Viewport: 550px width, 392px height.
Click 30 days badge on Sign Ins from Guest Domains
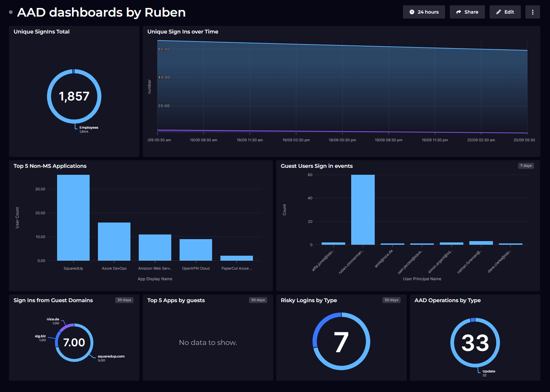point(124,300)
